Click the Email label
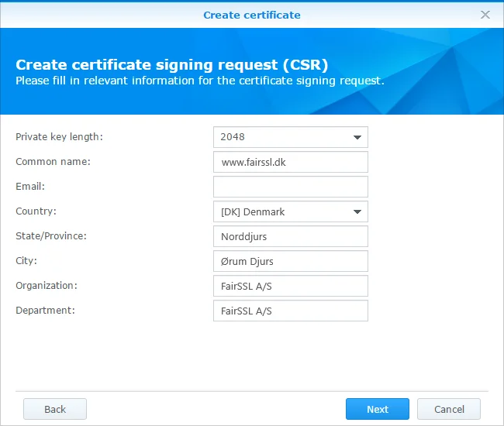The width and height of the screenshot is (504, 426). [x=30, y=186]
